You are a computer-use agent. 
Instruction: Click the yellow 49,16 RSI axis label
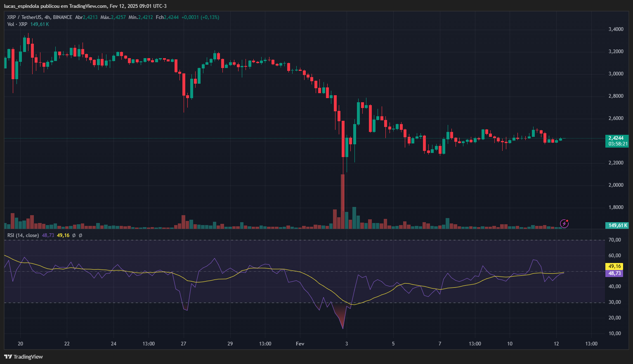pos(614,266)
